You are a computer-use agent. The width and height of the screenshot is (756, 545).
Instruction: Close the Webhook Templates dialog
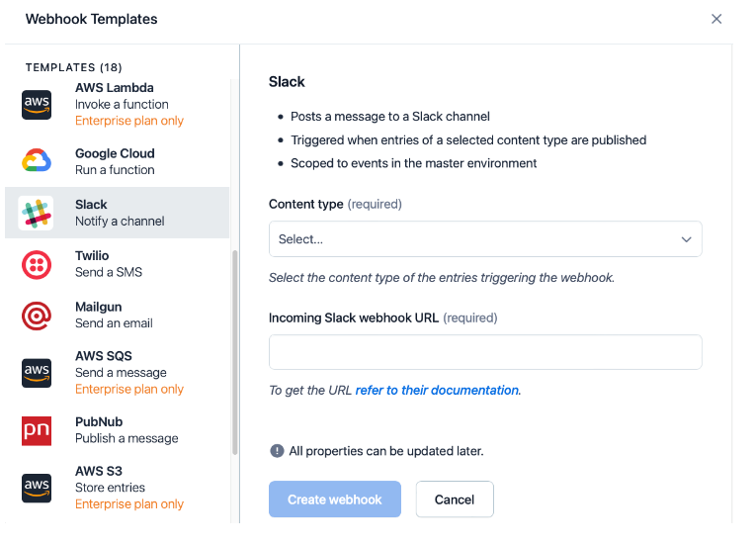[716, 19]
